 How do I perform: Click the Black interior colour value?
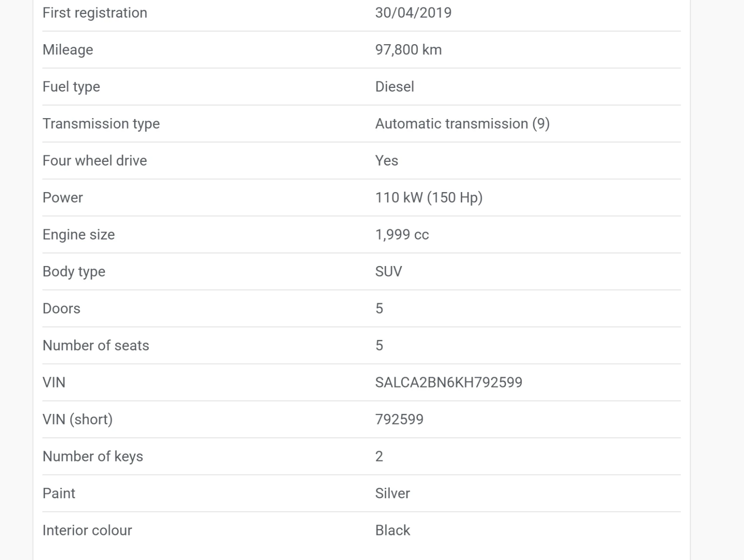[392, 530]
